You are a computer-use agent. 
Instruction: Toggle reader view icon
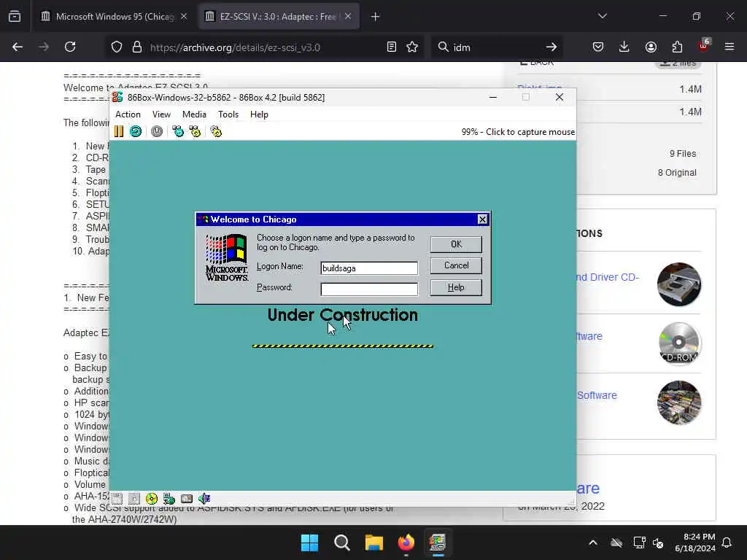coord(392,47)
